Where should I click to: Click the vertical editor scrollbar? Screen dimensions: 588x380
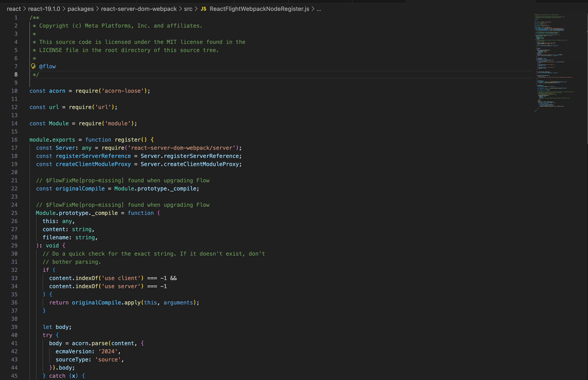(587, 79)
